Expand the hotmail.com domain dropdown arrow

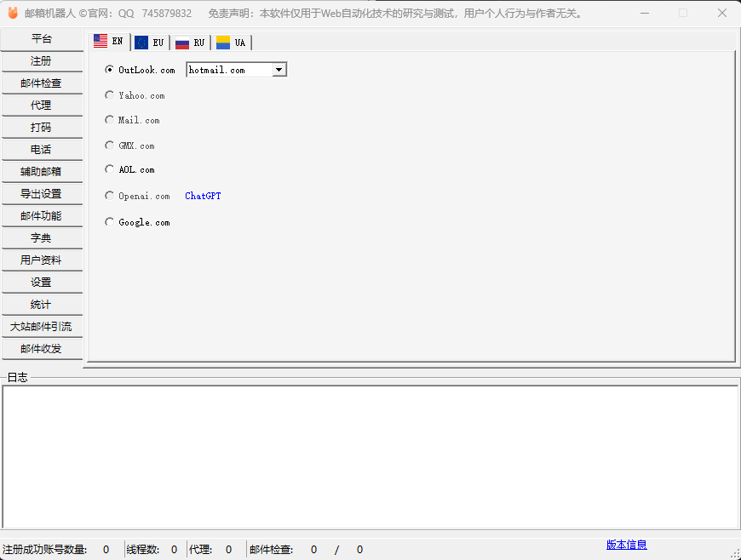(x=279, y=70)
